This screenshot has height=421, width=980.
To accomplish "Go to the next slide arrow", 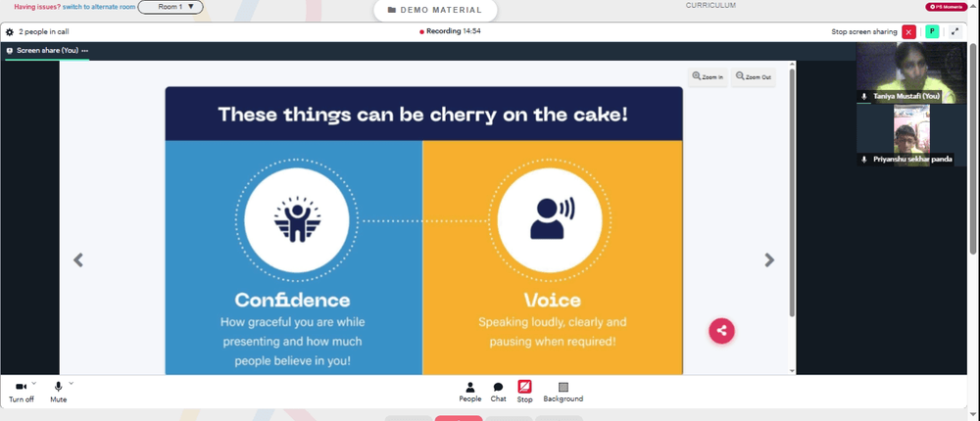I will (x=769, y=259).
